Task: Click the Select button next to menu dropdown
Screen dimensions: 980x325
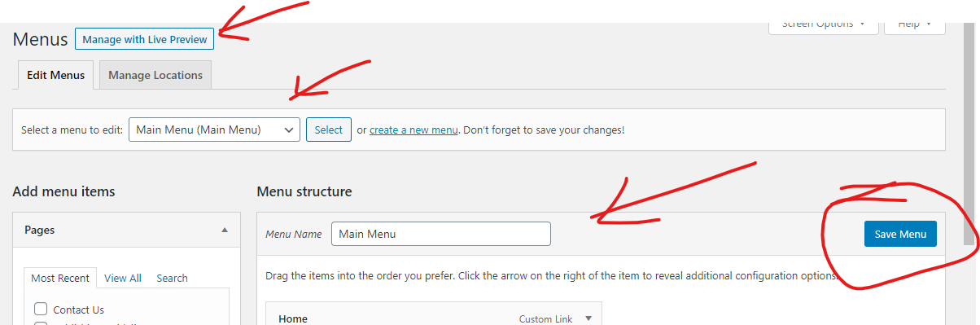Action: 329,130
